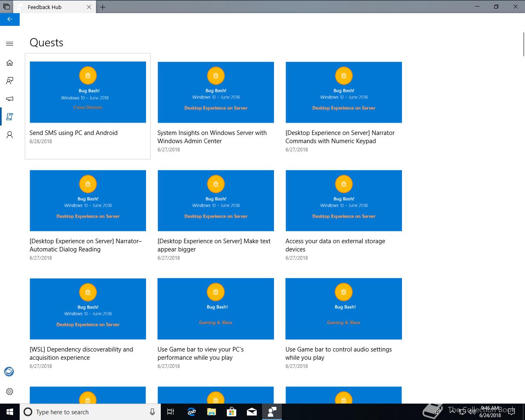Open File Explorer from the taskbar
The image size is (525, 420).
(x=211, y=412)
